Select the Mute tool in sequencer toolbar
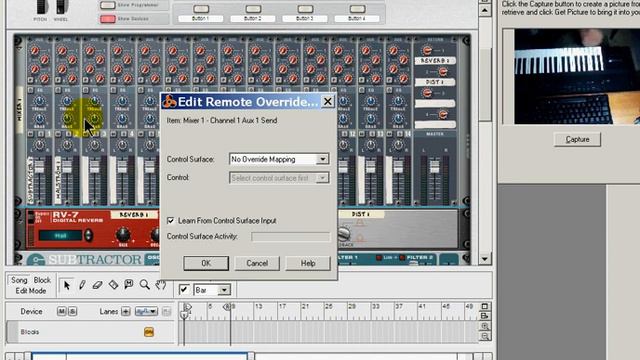The width and height of the screenshot is (640, 360). (x=129, y=284)
